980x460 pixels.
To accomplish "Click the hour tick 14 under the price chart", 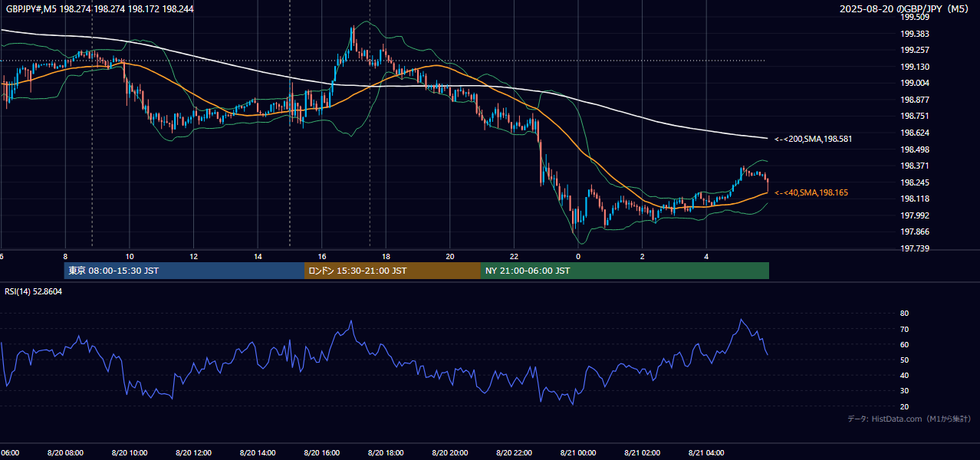I will click(258, 256).
